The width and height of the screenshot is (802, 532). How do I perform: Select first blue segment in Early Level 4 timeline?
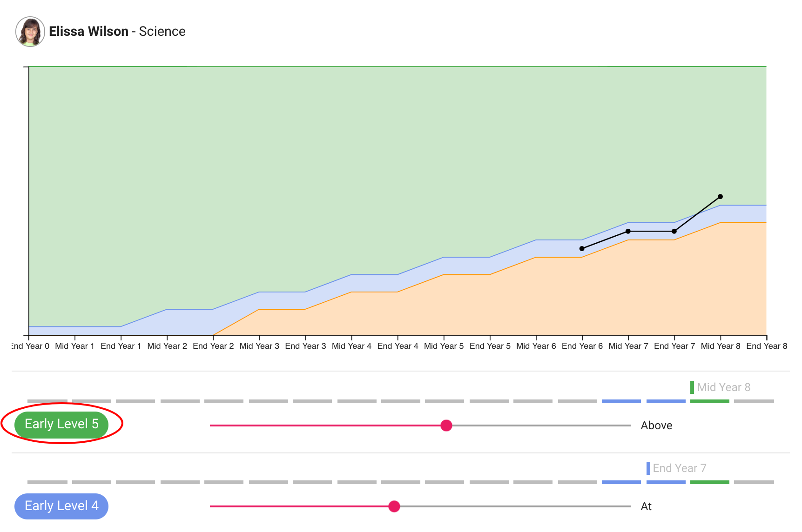(x=621, y=482)
